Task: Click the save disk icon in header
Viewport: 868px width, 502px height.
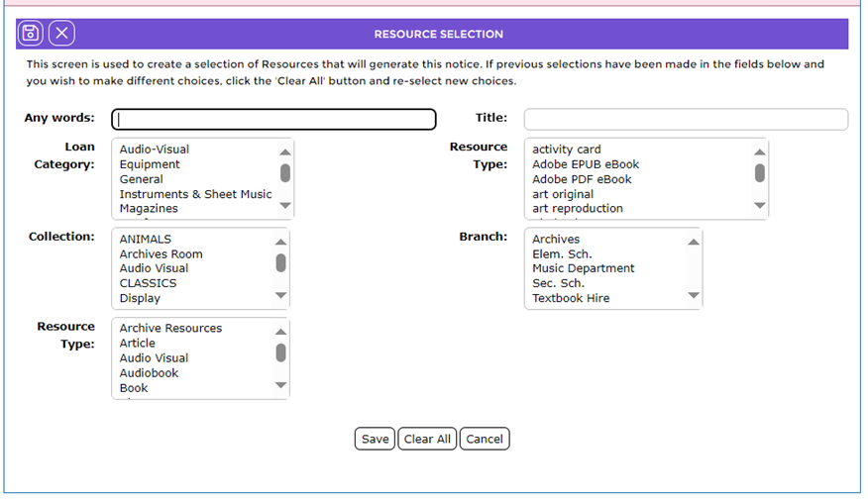Action: (31, 34)
